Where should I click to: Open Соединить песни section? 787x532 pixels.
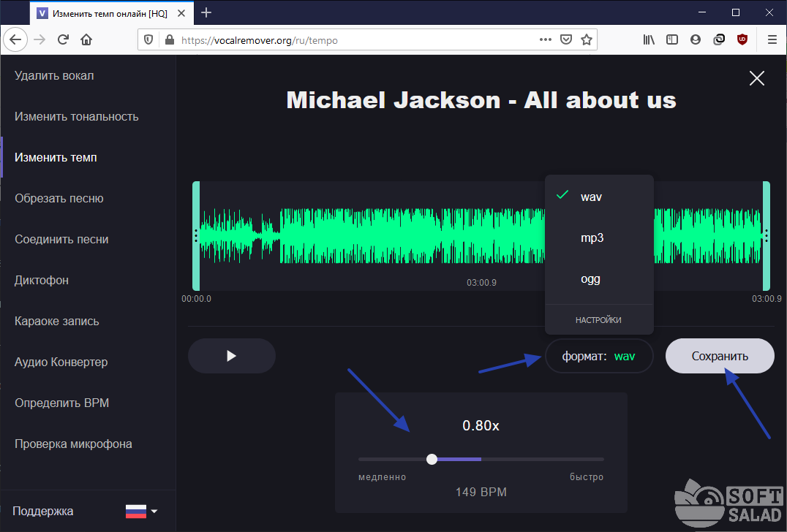(x=61, y=239)
